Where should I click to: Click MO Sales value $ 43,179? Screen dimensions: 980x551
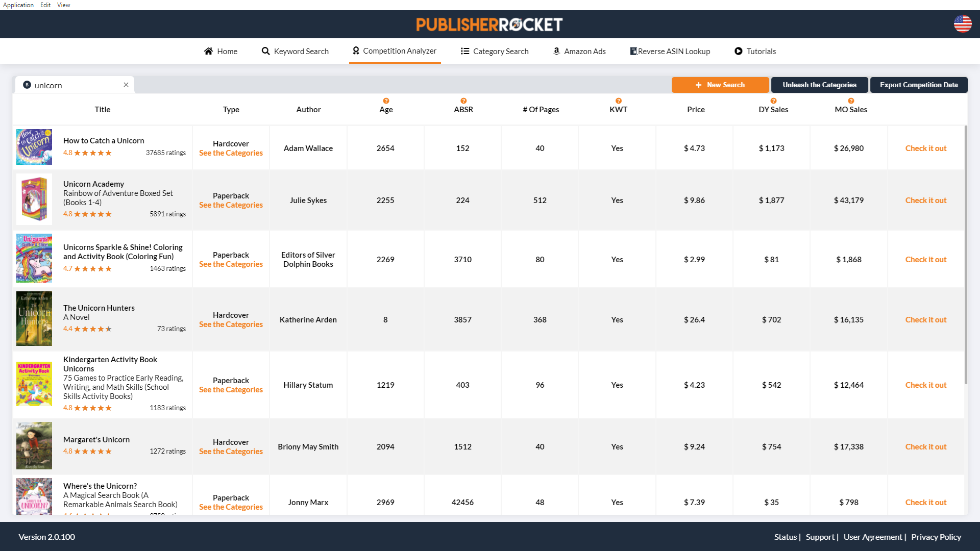(x=849, y=201)
